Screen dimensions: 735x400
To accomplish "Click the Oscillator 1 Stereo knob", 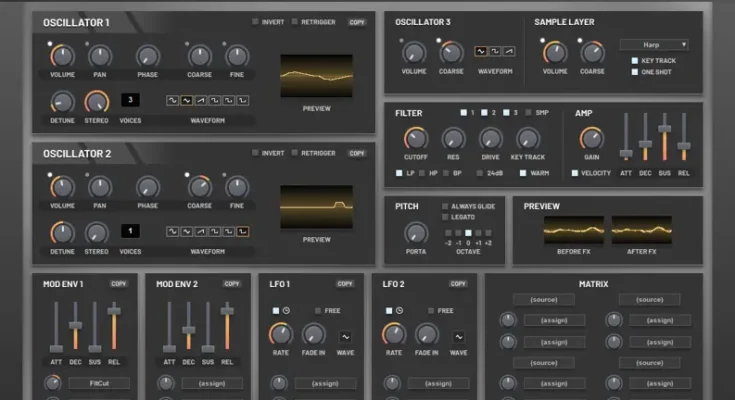I will coord(97,102).
